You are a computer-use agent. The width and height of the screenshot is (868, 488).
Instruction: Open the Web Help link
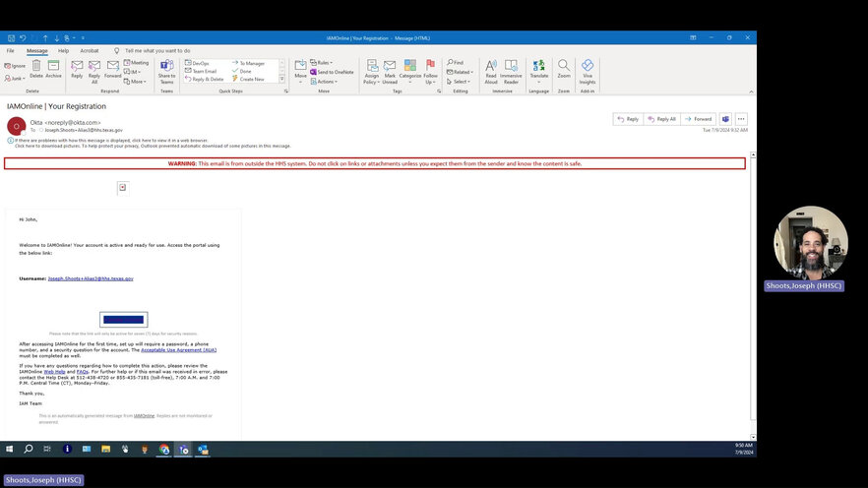[x=54, y=372]
